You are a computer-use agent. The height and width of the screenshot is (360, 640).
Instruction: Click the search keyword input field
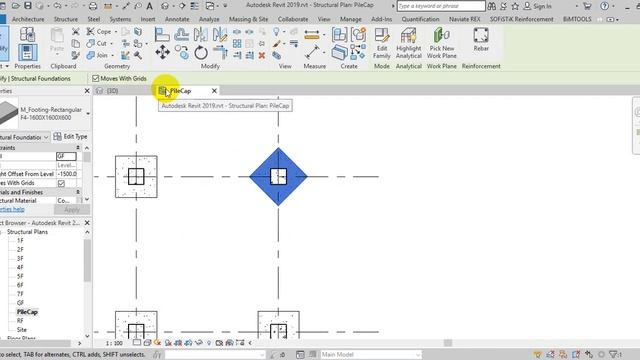(x=441, y=6)
